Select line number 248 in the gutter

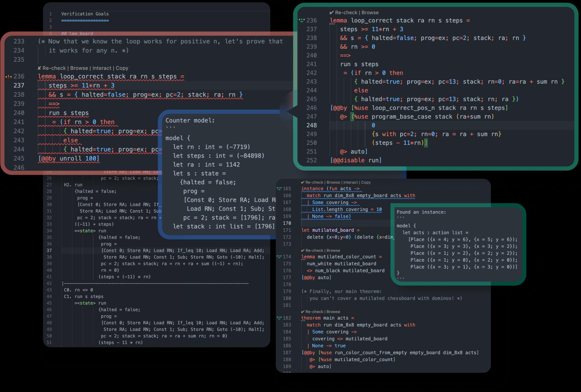pos(311,125)
